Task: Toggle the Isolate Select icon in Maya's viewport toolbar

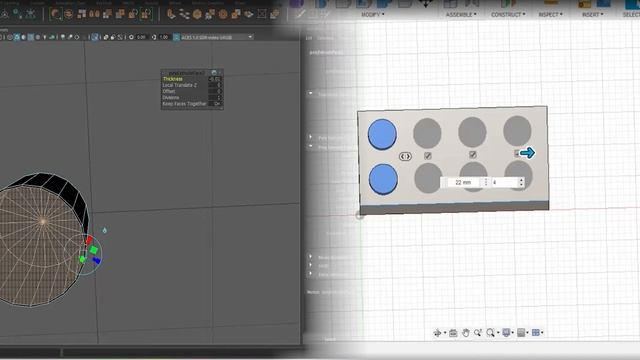Action: (x=95, y=37)
